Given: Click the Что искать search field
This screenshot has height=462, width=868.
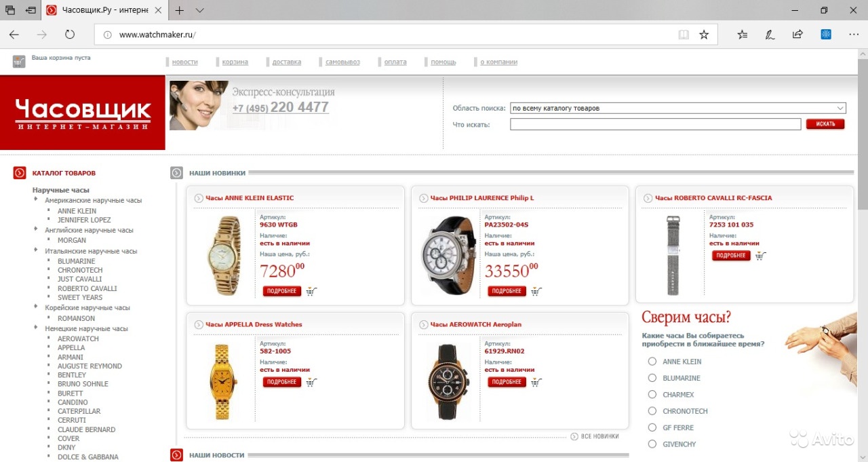Looking at the screenshot, I should 656,124.
